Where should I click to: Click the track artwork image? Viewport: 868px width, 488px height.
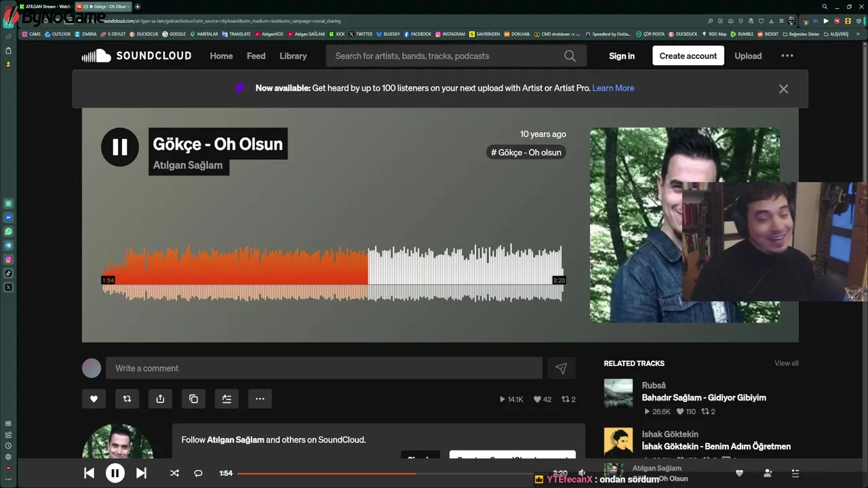click(x=684, y=224)
